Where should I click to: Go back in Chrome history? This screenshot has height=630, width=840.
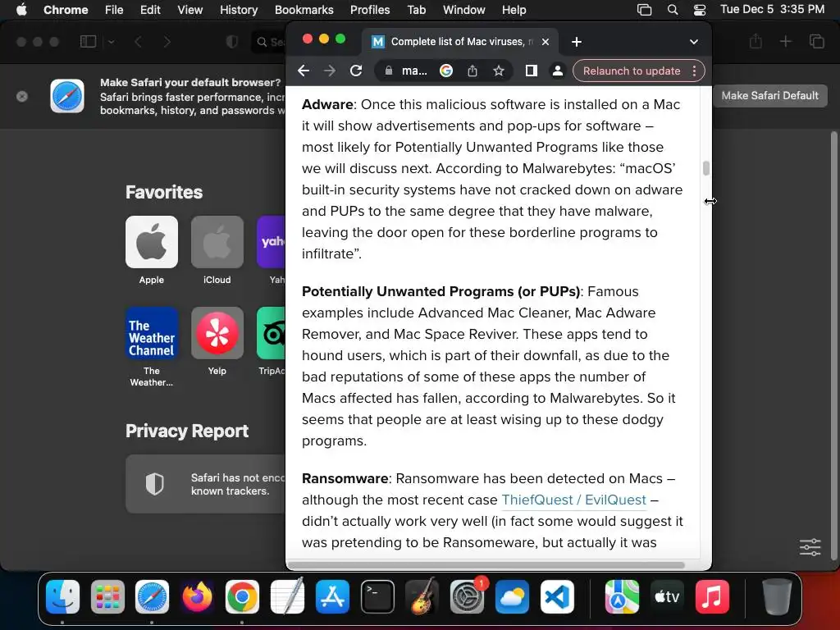(304, 71)
